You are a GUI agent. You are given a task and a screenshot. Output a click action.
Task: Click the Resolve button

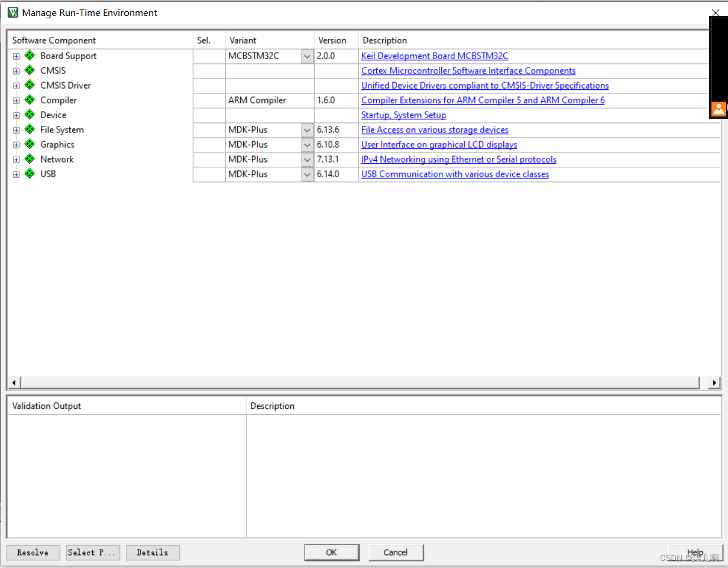coord(33,553)
